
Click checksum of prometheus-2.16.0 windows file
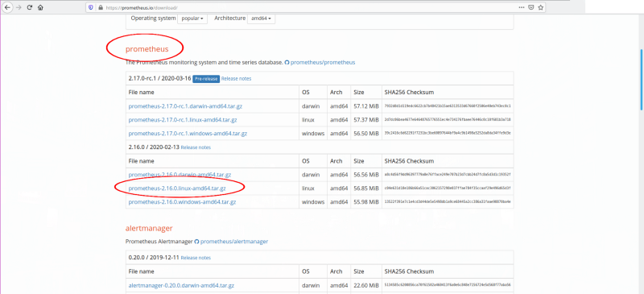448,202
